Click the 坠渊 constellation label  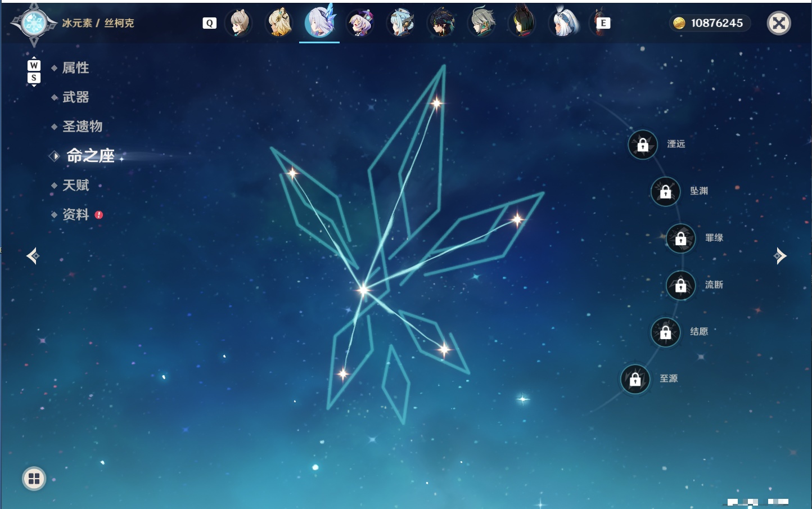(x=699, y=191)
